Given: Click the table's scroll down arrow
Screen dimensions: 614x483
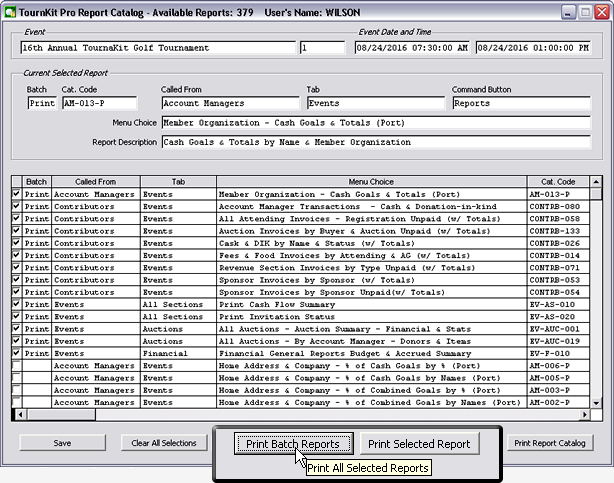Looking at the screenshot, I should [596, 403].
